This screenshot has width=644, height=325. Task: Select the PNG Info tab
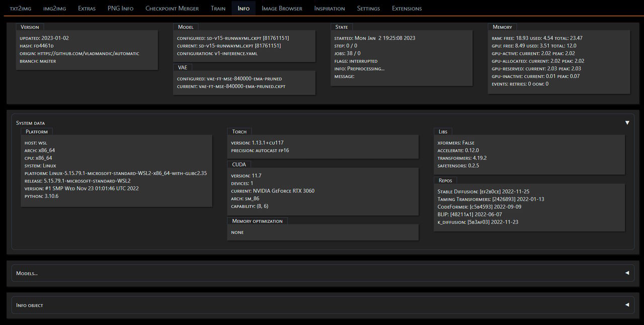(x=120, y=8)
